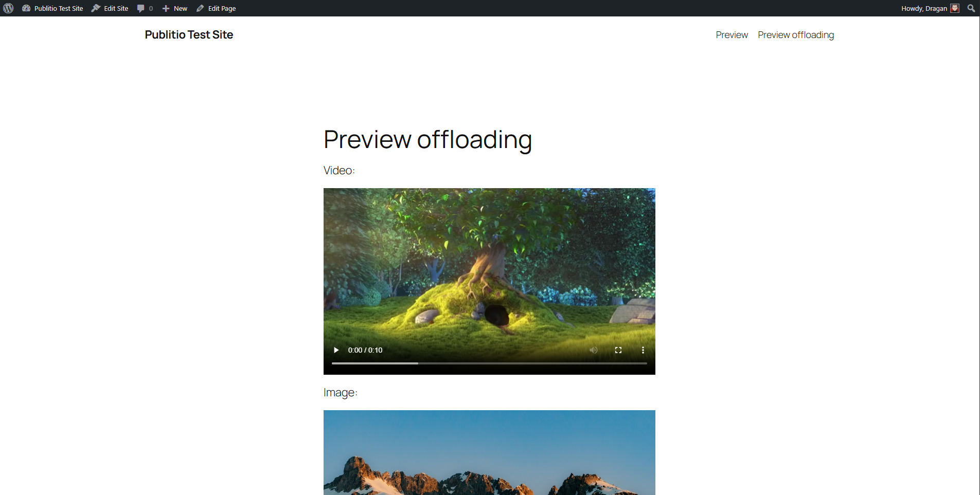Open video more options menu
980x495 pixels.
[643, 350]
